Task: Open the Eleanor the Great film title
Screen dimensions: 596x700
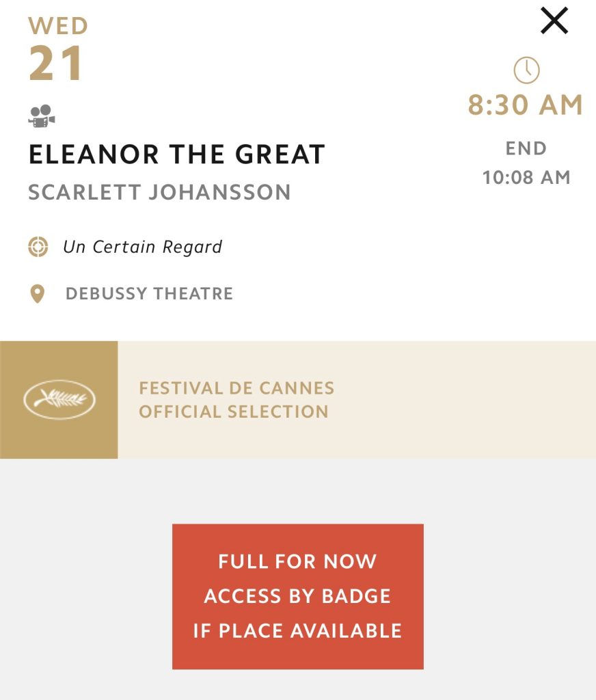Action: click(176, 155)
